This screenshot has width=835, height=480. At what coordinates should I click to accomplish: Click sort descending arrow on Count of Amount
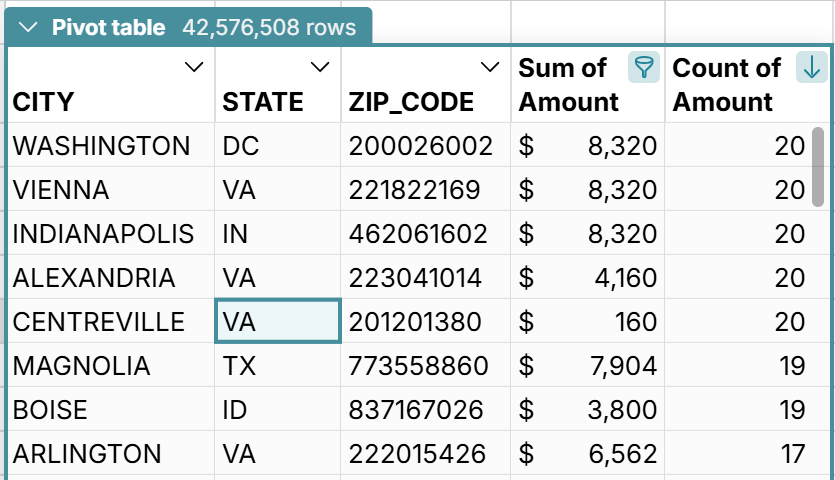811,68
